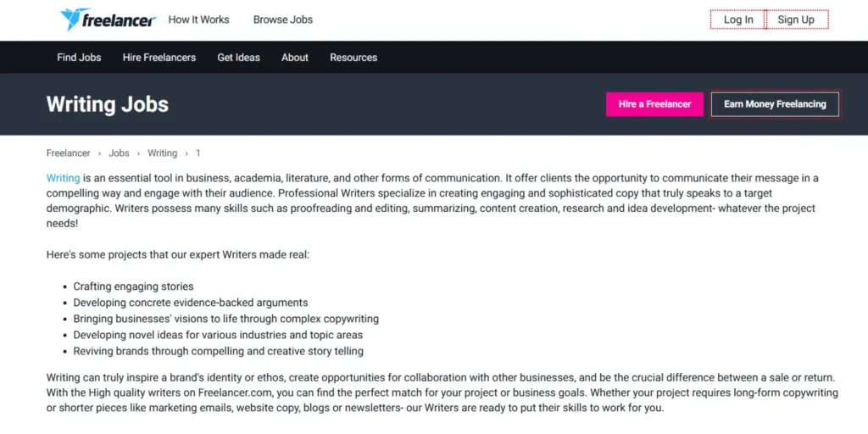The image size is (868, 434).
Task: Select Writing in the breadcrumb trail
Action: (x=162, y=153)
